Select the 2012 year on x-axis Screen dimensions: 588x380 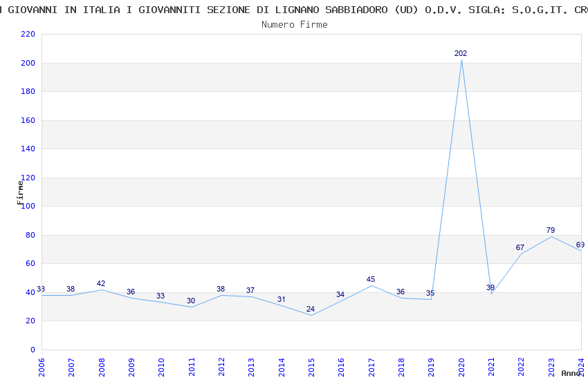[221, 366]
